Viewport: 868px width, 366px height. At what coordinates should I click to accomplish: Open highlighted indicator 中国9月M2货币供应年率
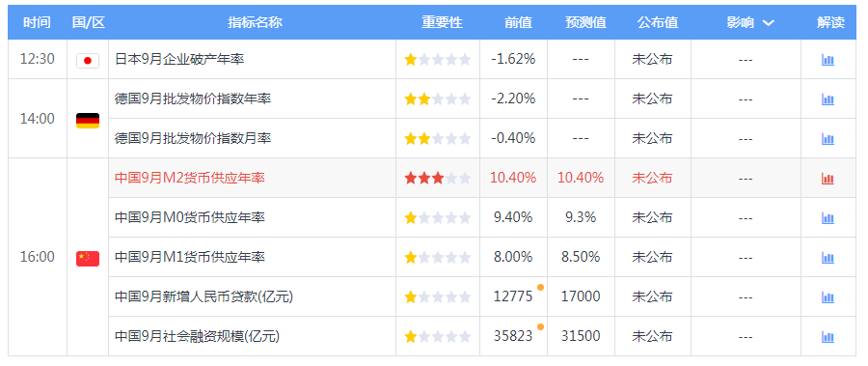pyautogui.click(x=190, y=178)
